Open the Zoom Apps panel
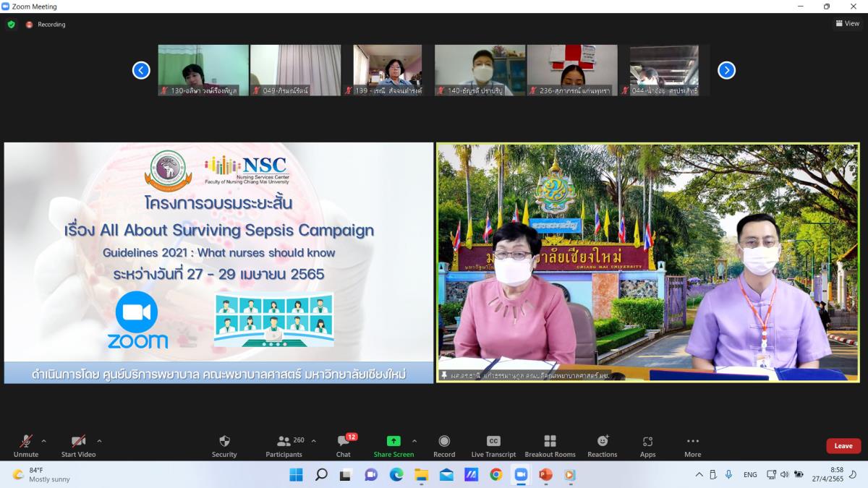868x488 pixels. coord(647,445)
